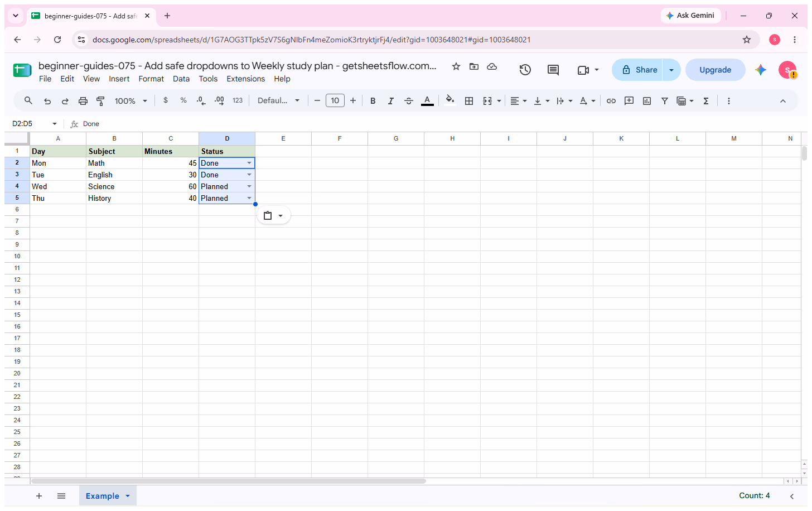This screenshot has height=511, width=812.
Task: Toggle bold formatting
Action: point(373,101)
